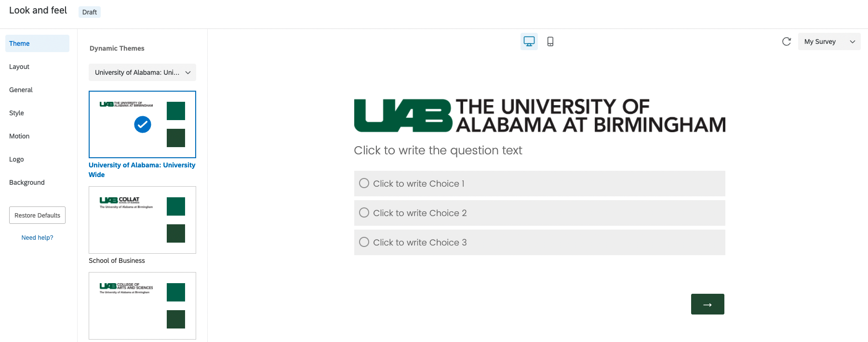Select the radio button for Choice 1
Screen dimensions: 868x342
click(364, 183)
